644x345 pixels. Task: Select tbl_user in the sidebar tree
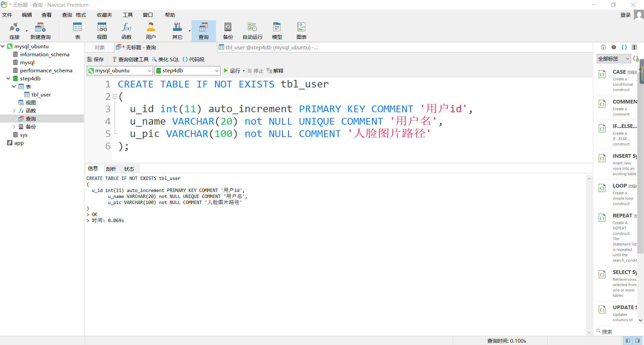(x=42, y=94)
